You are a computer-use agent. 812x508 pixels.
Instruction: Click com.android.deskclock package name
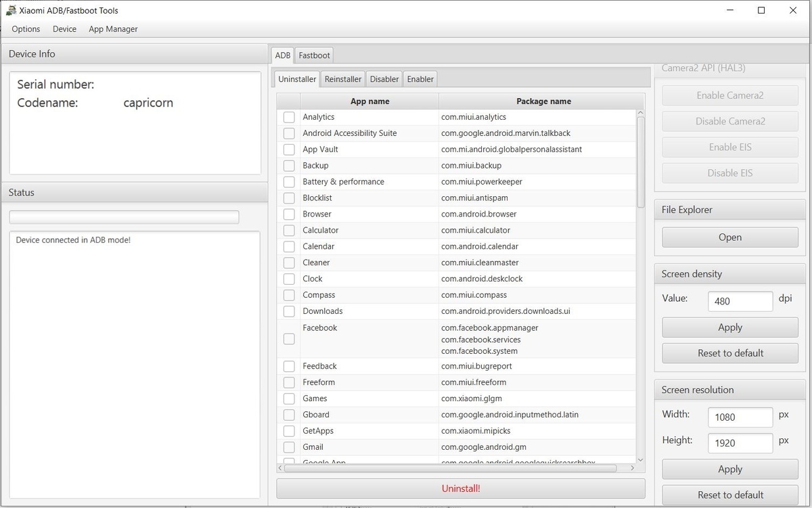pos(482,279)
